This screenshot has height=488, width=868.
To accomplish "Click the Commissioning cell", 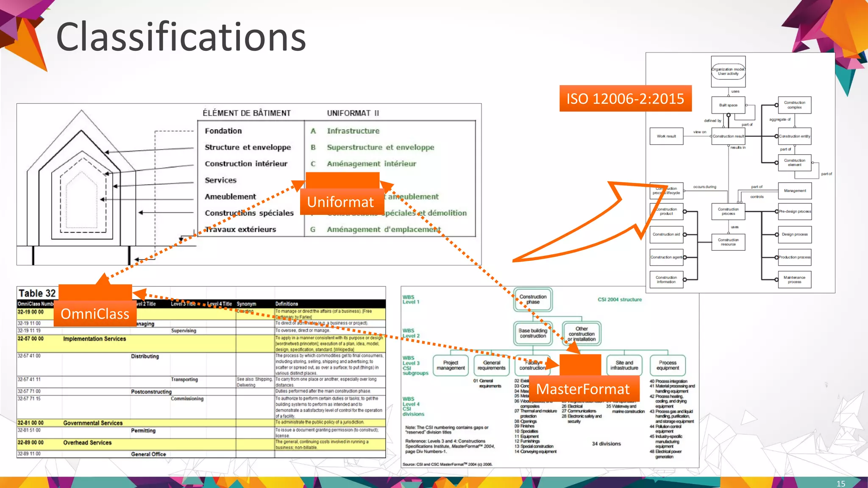I will 187,399.
